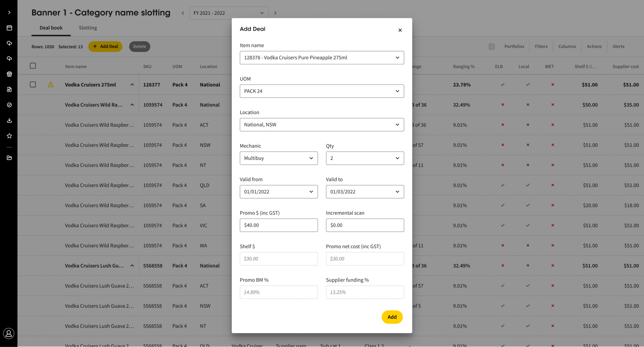Open the Item name dropdown
The image size is (644, 347).
point(322,58)
